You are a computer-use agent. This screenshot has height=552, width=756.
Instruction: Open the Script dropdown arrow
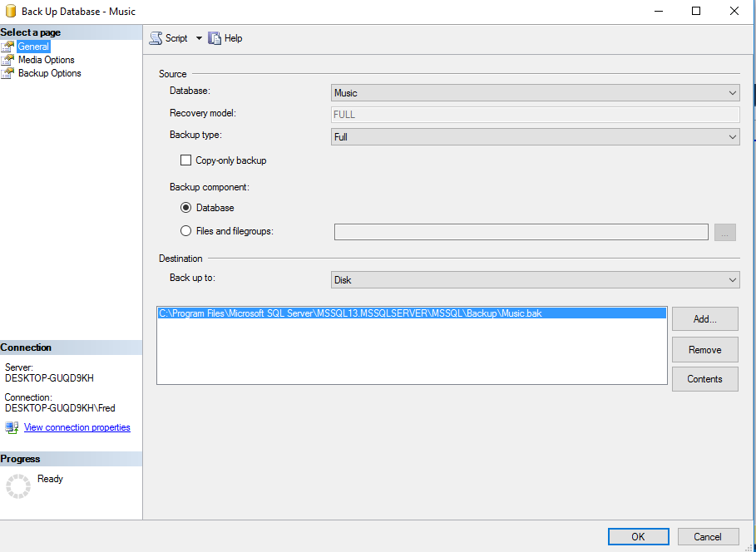click(199, 38)
